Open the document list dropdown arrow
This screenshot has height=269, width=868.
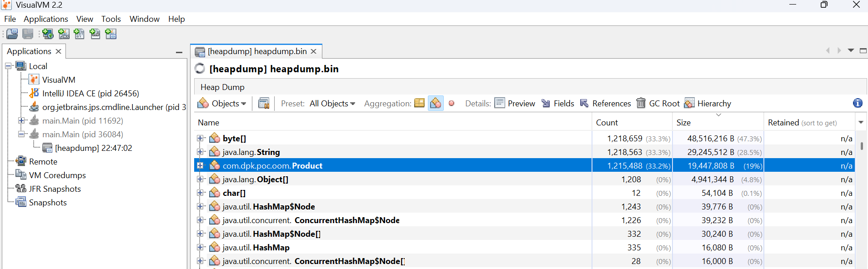coord(851,51)
